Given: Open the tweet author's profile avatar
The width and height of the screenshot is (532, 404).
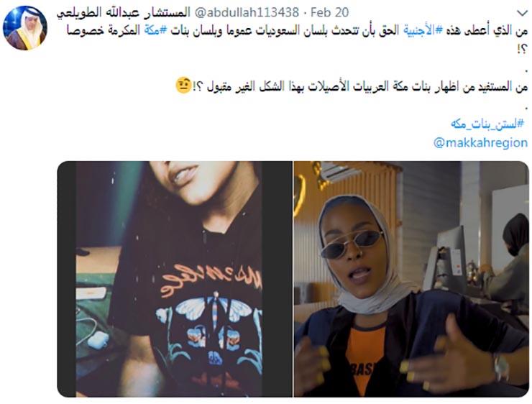Looking at the screenshot, I should (x=24, y=28).
